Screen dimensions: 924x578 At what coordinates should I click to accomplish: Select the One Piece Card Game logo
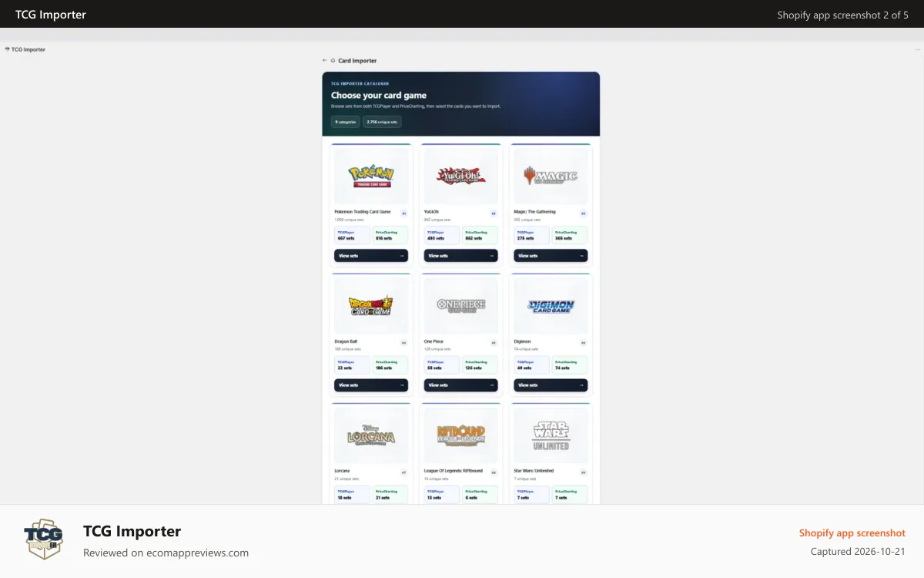[460, 305]
